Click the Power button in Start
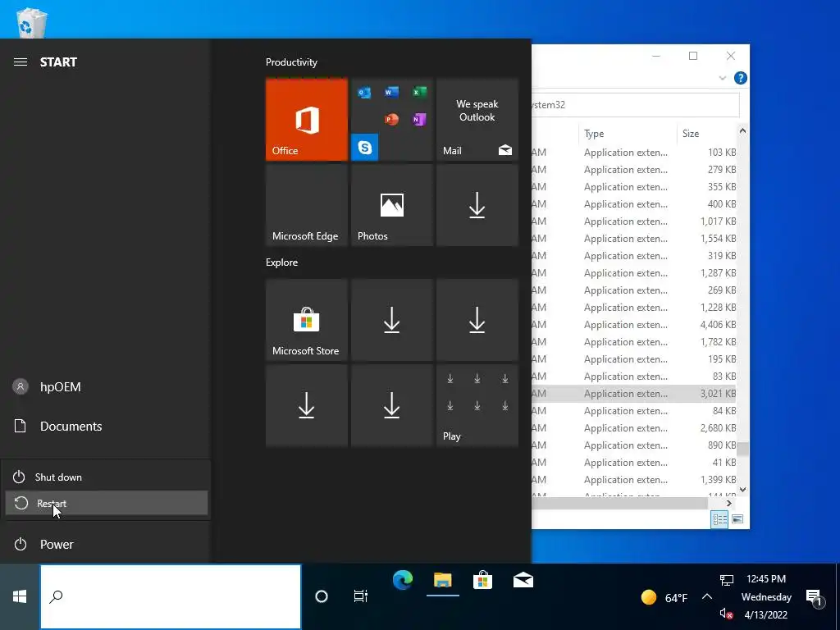This screenshot has width=840, height=630. pyautogui.click(x=107, y=545)
